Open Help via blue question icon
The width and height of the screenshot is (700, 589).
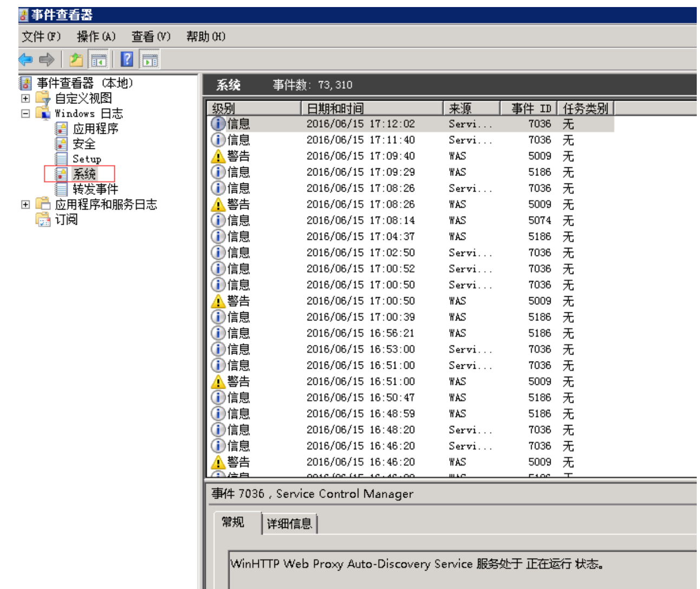(127, 60)
